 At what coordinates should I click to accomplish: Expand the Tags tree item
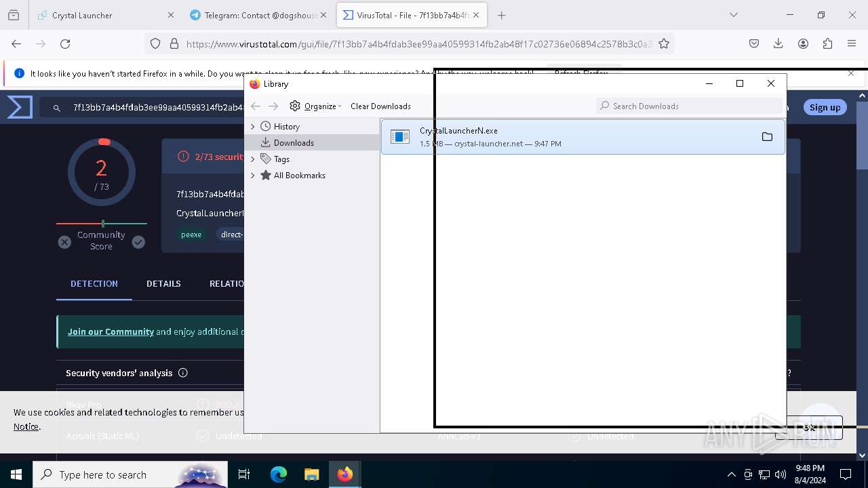click(x=253, y=159)
